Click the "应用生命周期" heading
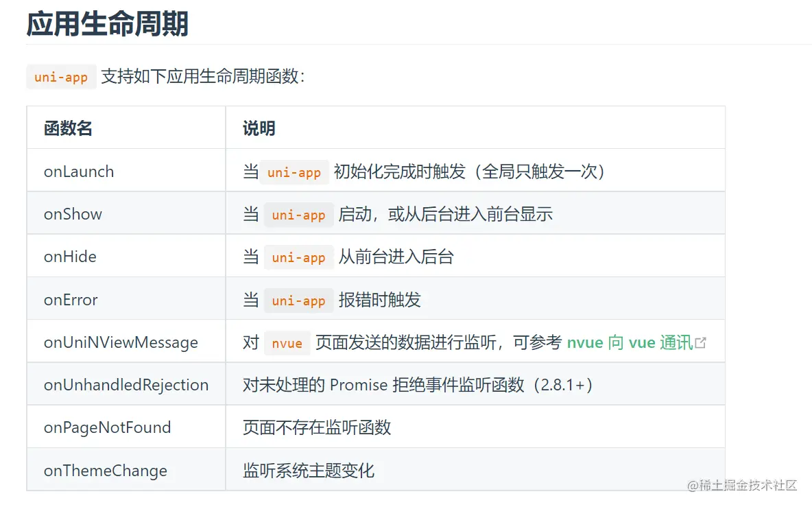 tap(108, 23)
